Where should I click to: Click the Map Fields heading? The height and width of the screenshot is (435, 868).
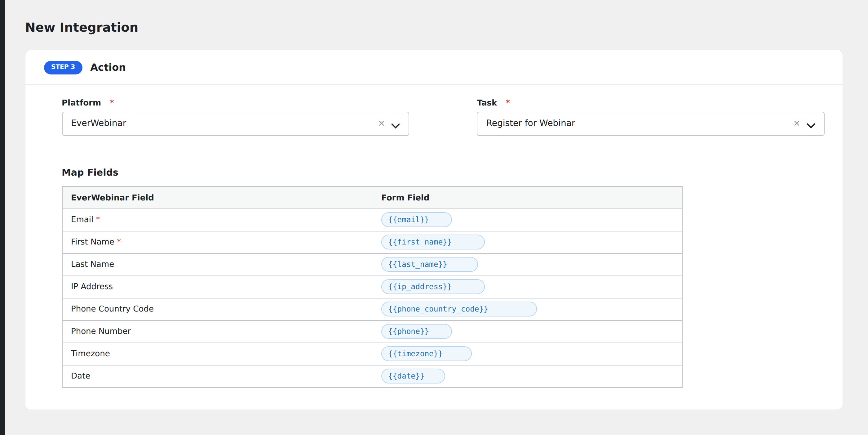pos(90,172)
